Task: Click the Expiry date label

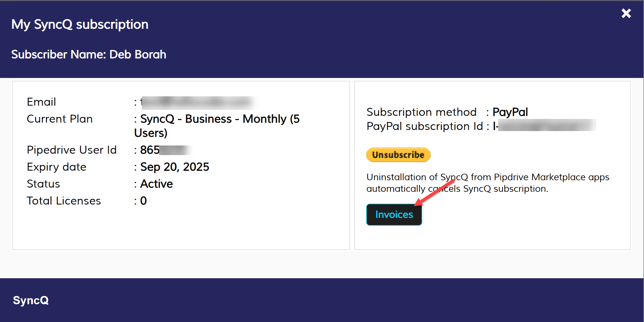Action: pyautogui.click(x=57, y=167)
